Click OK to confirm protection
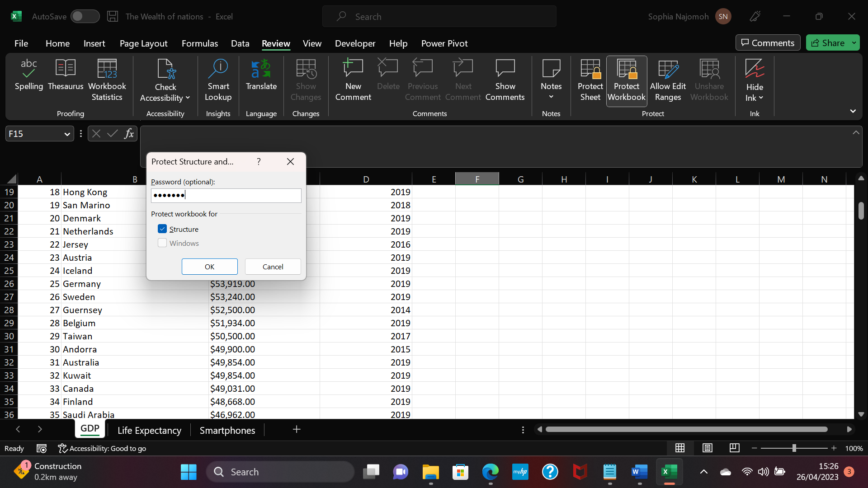This screenshot has height=488, width=868. (x=209, y=266)
